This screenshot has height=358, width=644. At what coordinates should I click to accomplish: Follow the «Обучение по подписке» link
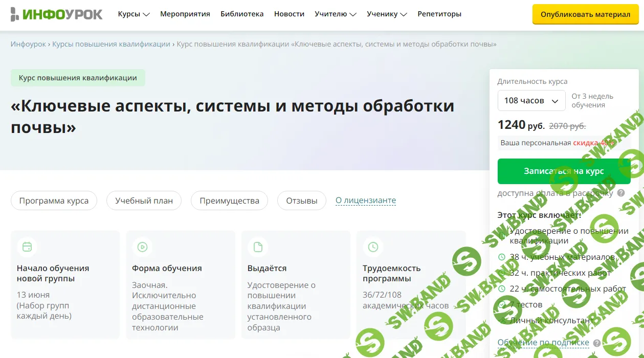click(x=544, y=342)
